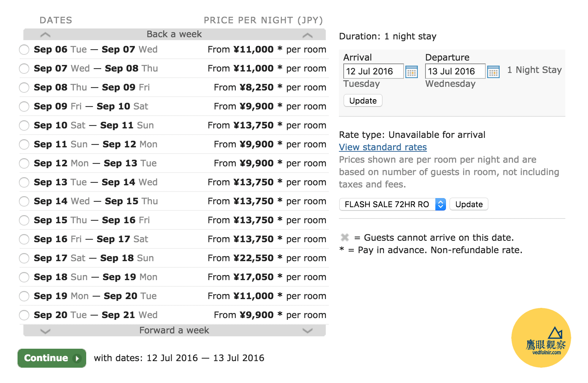Select the Sep 20 Tue to Sep 21 Wed radio button
Viewport: 588px width, 383px height.
click(x=24, y=315)
